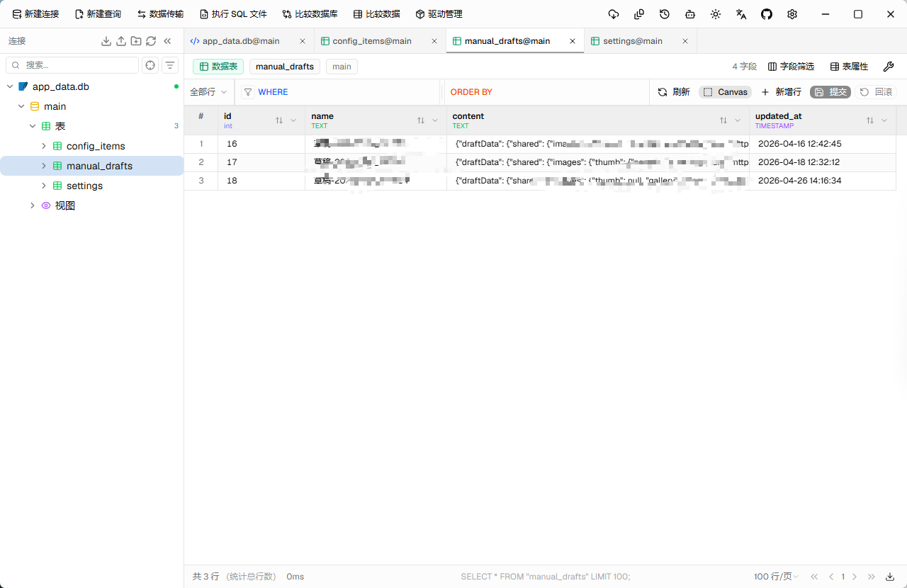Click the 数据表 view button
Screen dimensions: 907x588
coord(218,67)
